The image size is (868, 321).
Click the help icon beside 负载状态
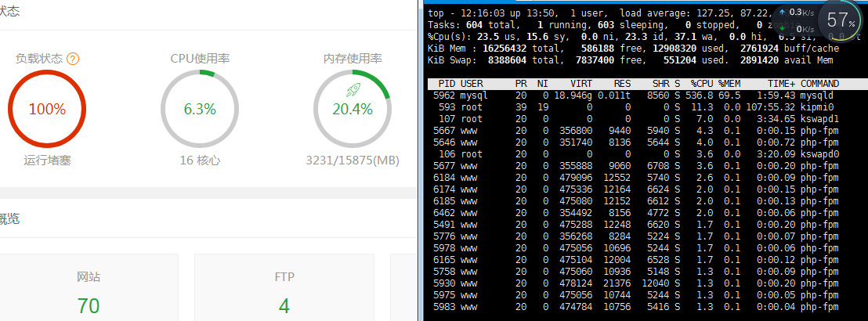tap(74, 59)
